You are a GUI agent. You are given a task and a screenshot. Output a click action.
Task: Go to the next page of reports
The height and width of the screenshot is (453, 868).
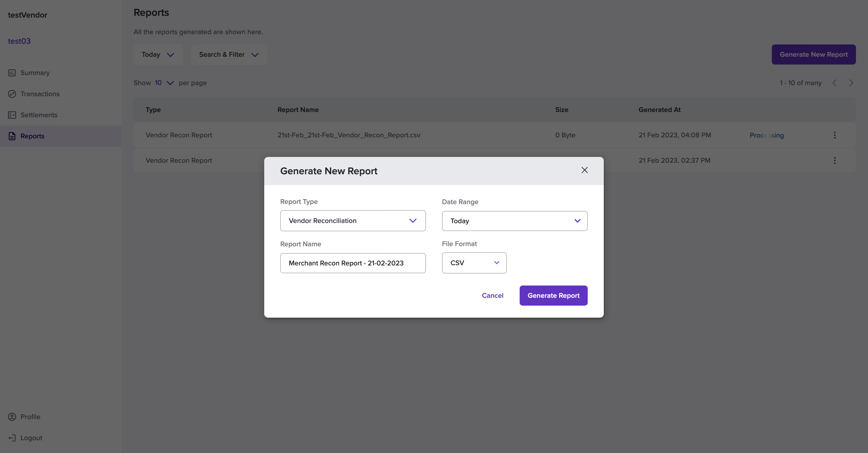coord(851,83)
